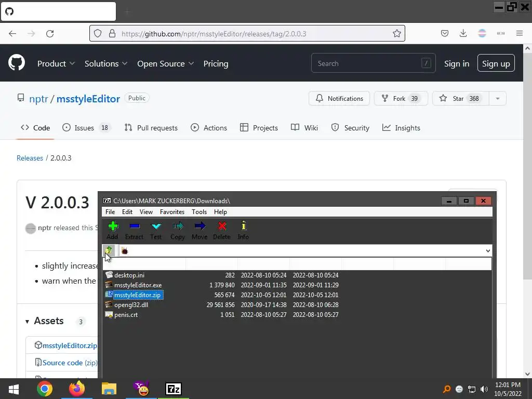This screenshot has width=532, height=399.
Task: Click the Sign up button
Action: tap(496, 63)
